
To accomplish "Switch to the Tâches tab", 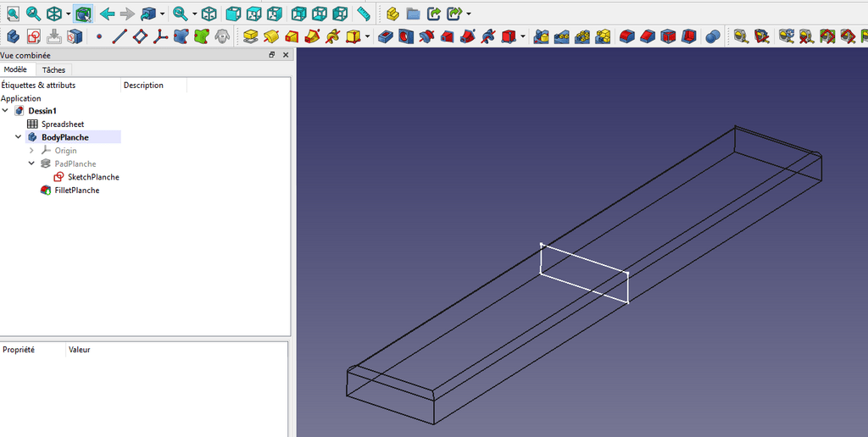I will click(53, 69).
